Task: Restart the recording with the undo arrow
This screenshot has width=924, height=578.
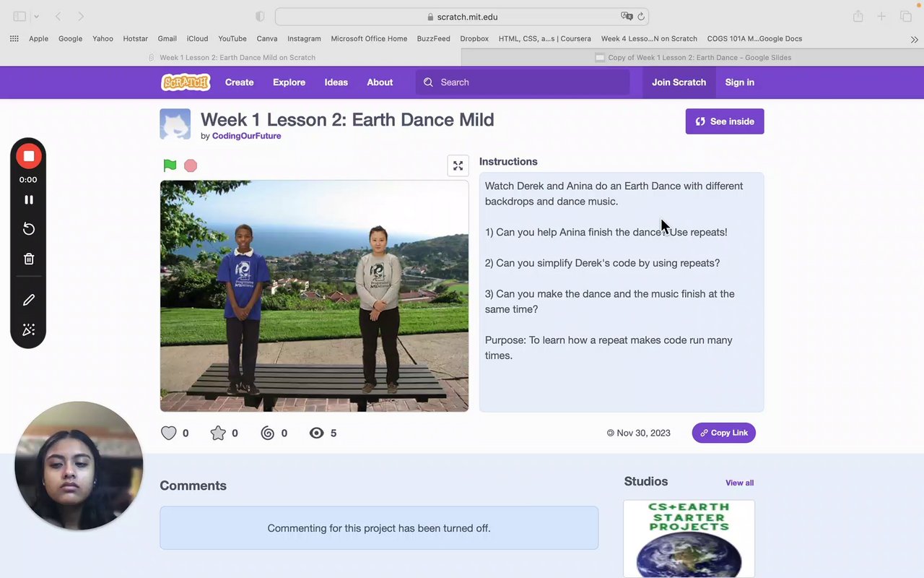Action: [29, 229]
